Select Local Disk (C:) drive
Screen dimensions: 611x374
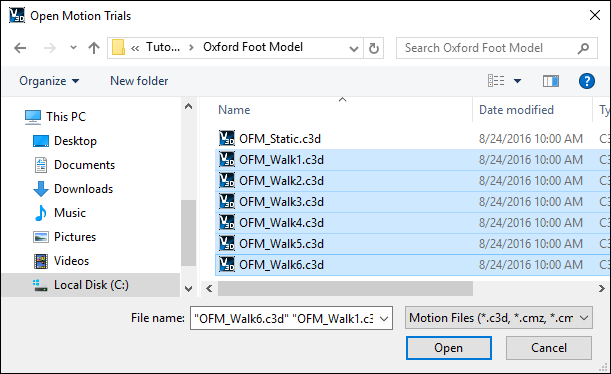tap(91, 285)
